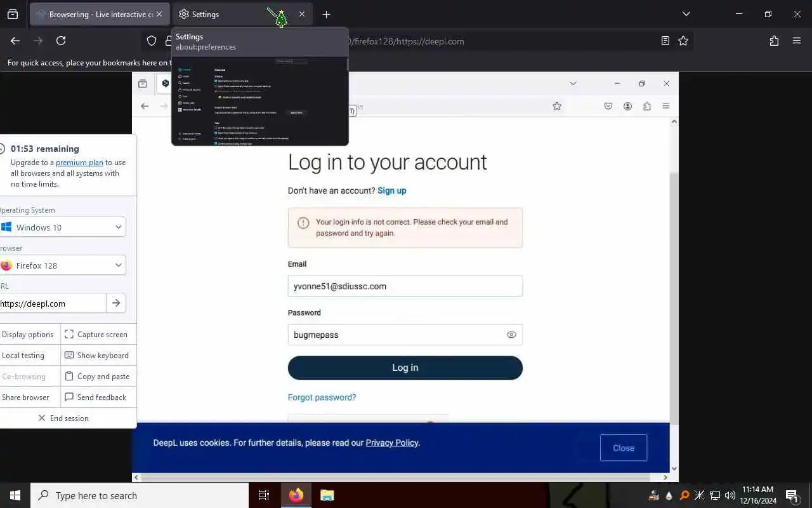Save to Pocket in remote browser
The width and height of the screenshot is (812, 508).
[x=608, y=106]
